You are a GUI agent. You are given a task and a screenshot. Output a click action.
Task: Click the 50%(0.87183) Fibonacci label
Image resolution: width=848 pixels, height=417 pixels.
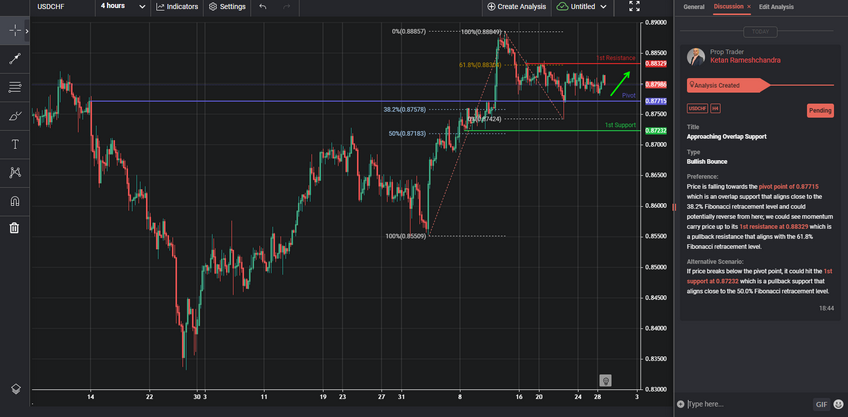tap(407, 133)
